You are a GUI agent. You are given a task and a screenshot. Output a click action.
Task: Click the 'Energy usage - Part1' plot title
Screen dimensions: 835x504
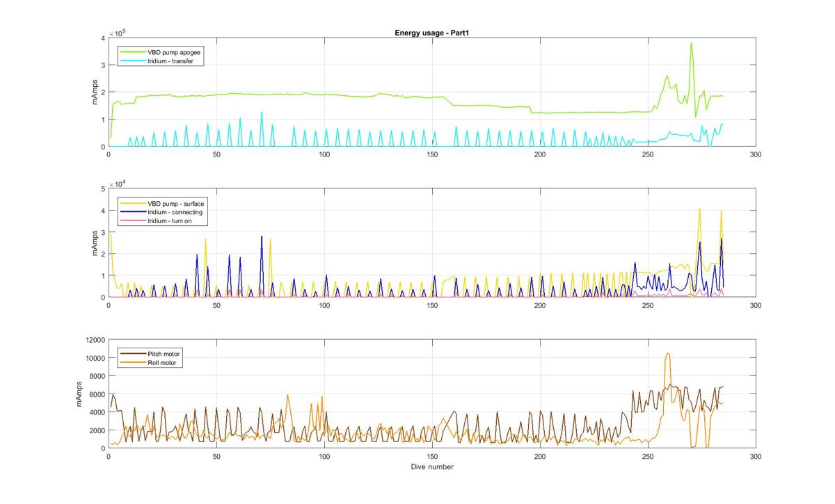(x=432, y=32)
